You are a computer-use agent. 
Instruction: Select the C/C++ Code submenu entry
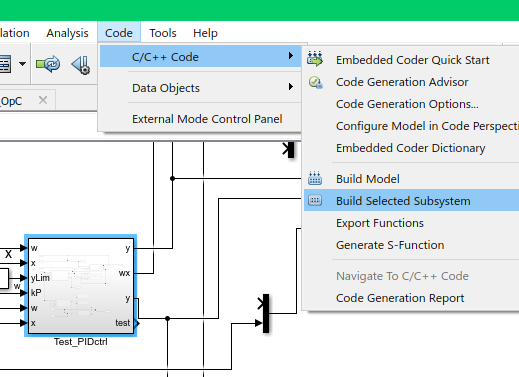tap(200, 57)
